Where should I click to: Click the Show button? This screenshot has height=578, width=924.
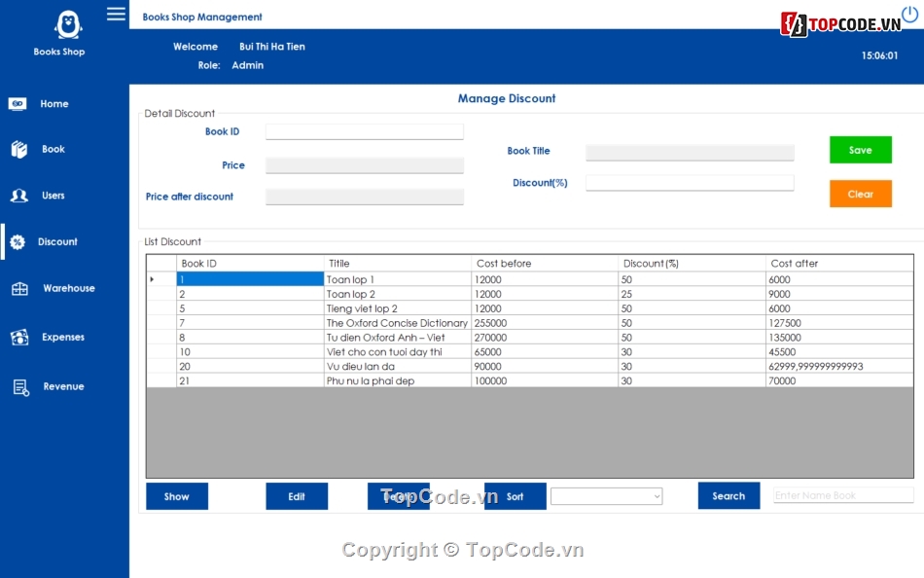click(x=177, y=496)
